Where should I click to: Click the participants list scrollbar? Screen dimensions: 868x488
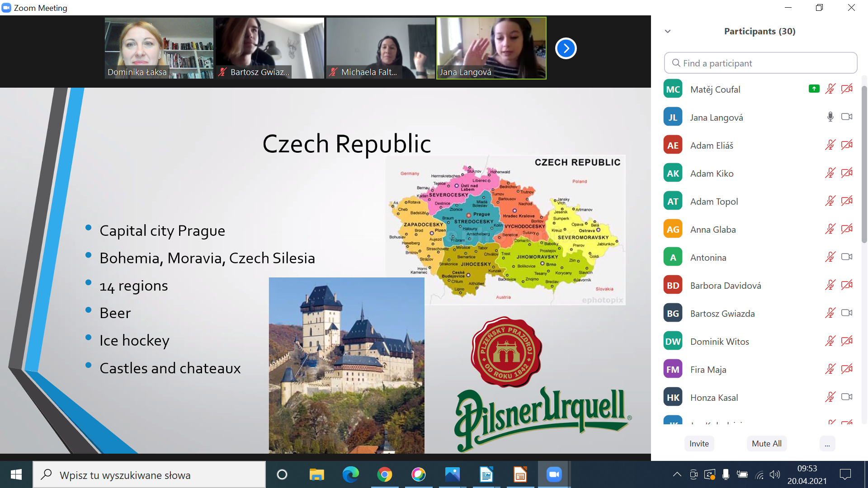864,165
